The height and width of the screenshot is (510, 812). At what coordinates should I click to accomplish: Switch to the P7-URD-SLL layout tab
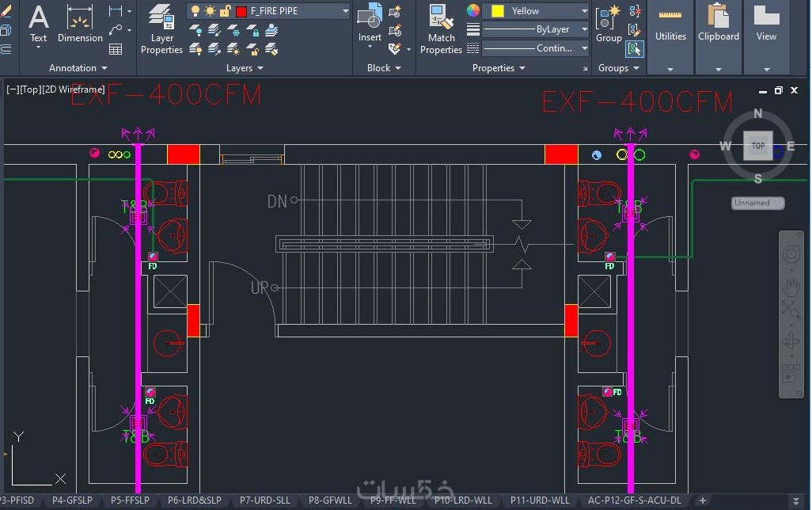(x=264, y=500)
